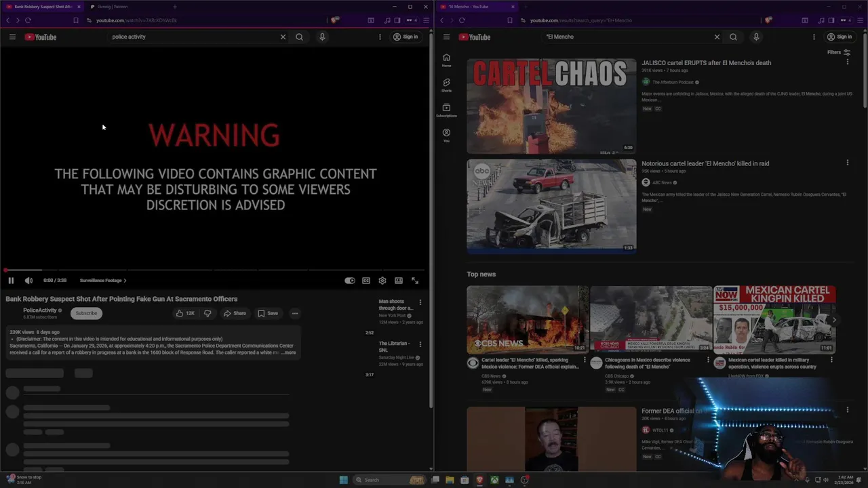The height and width of the screenshot is (488, 868).
Task: Expand the Surveillance Footage chapter chevron
Action: click(125, 281)
